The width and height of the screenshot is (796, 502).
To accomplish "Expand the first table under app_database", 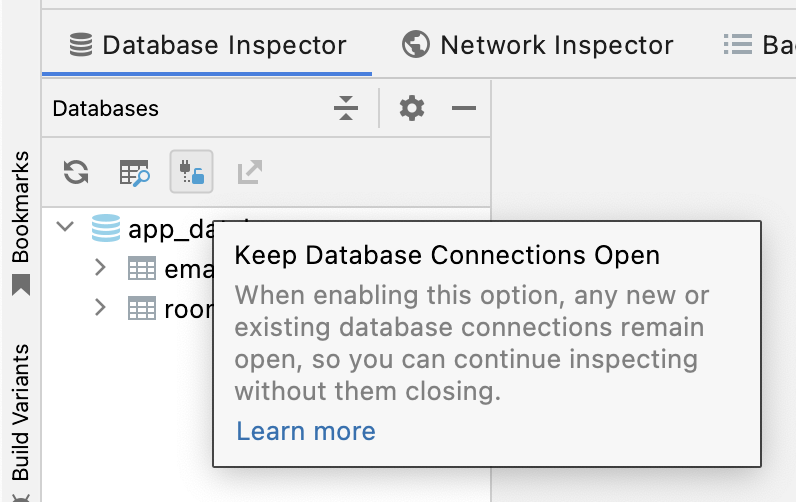I will pyautogui.click(x=99, y=268).
